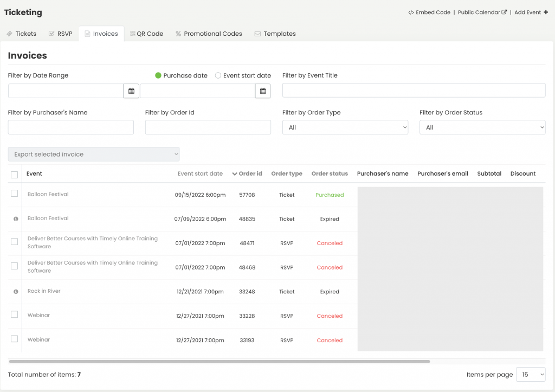Sort by Order id column arrow
Image resolution: width=555 pixels, height=392 pixels.
[x=235, y=174]
